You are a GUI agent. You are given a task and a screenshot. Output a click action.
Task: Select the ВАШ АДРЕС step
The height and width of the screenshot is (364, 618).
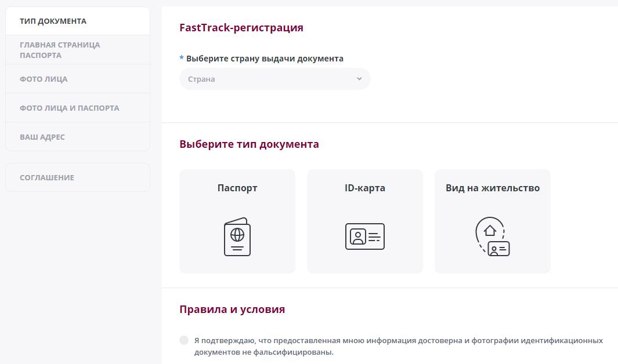pyautogui.click(x=78, y=137)
